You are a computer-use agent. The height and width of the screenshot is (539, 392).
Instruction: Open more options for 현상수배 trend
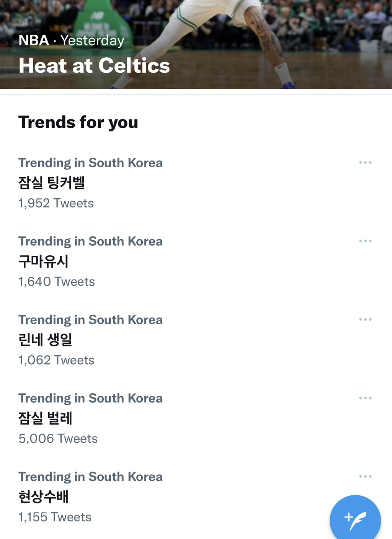tap(365, 477)
